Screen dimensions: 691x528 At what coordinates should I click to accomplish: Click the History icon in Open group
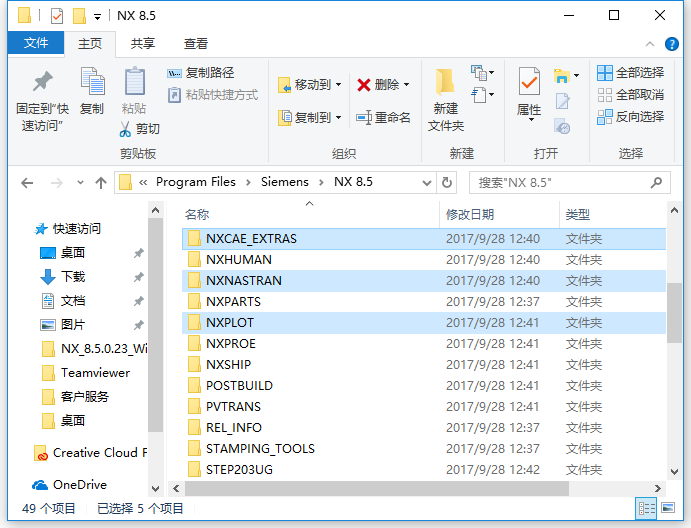[x=562, y=126]
